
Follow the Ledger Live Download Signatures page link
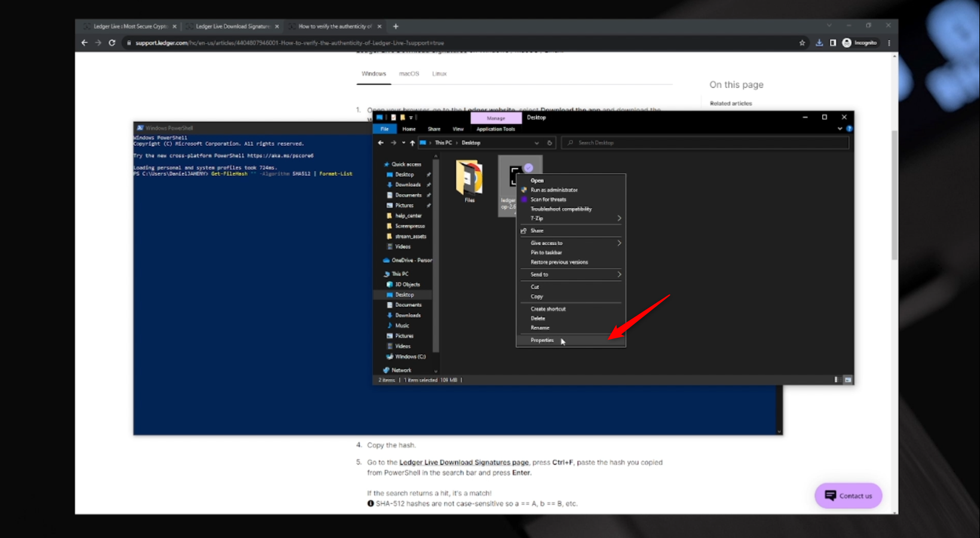point(464,463)
